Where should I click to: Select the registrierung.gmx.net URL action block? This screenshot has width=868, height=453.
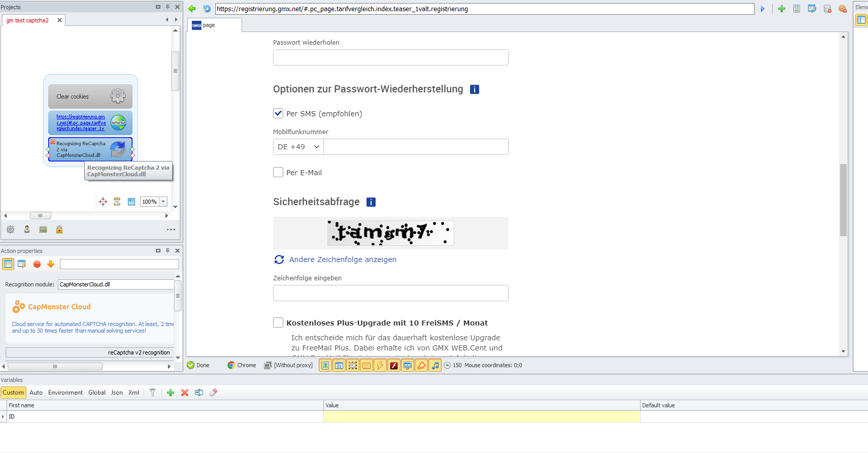(x=90, y=122)
